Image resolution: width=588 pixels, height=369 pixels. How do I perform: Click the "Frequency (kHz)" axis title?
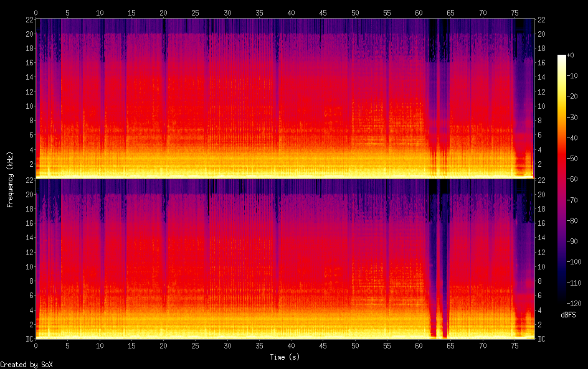coord(10,179)
